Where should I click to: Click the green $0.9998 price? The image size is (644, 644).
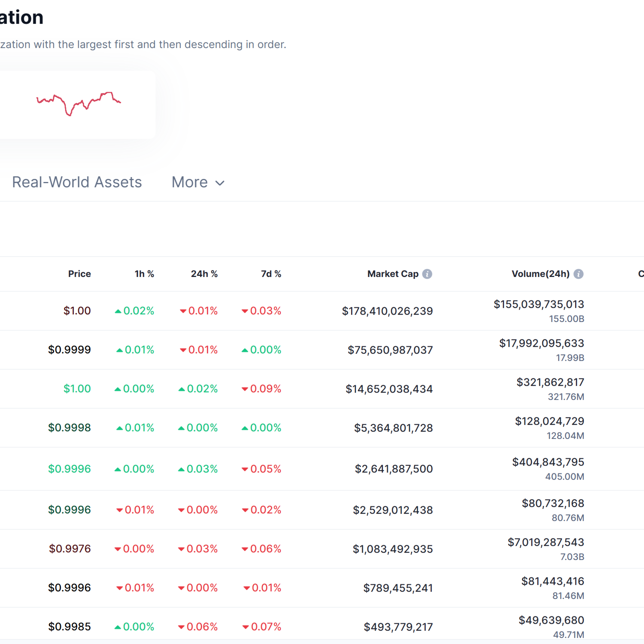pos(69,428)
